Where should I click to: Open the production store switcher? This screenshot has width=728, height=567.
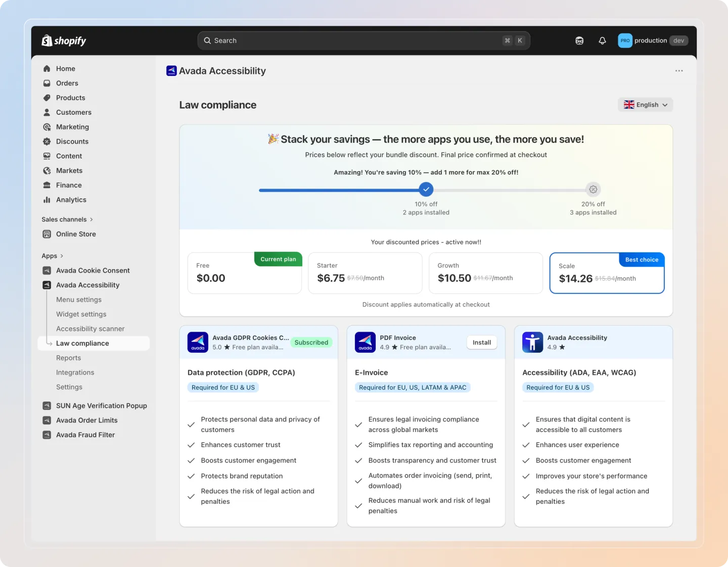[653, 40]
